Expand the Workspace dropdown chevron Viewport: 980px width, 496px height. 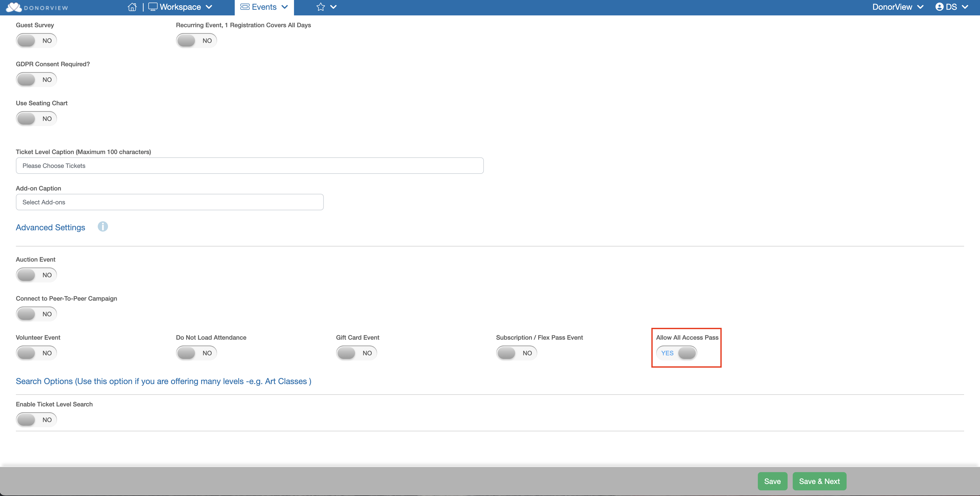tap(209, 7)
